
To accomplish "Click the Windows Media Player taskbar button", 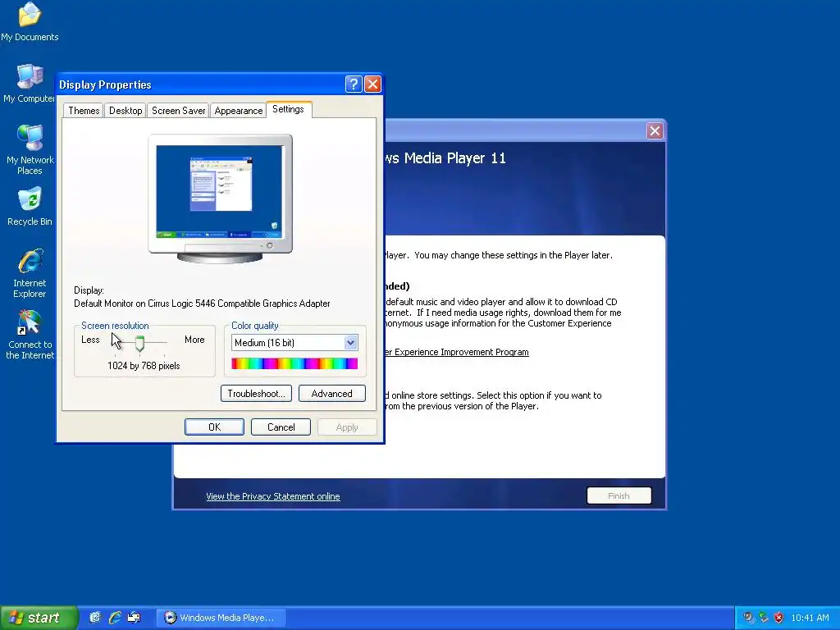I will coord(221,618).
